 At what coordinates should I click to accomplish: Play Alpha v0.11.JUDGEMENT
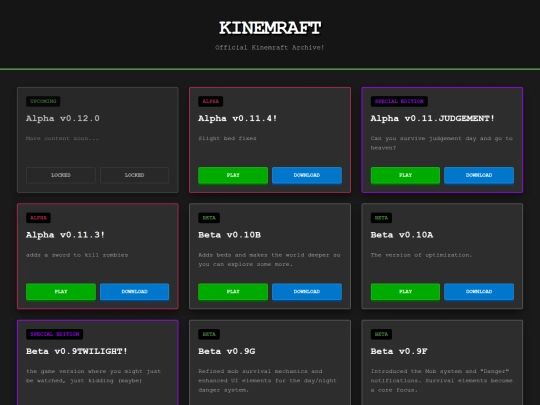coord(405,175)
